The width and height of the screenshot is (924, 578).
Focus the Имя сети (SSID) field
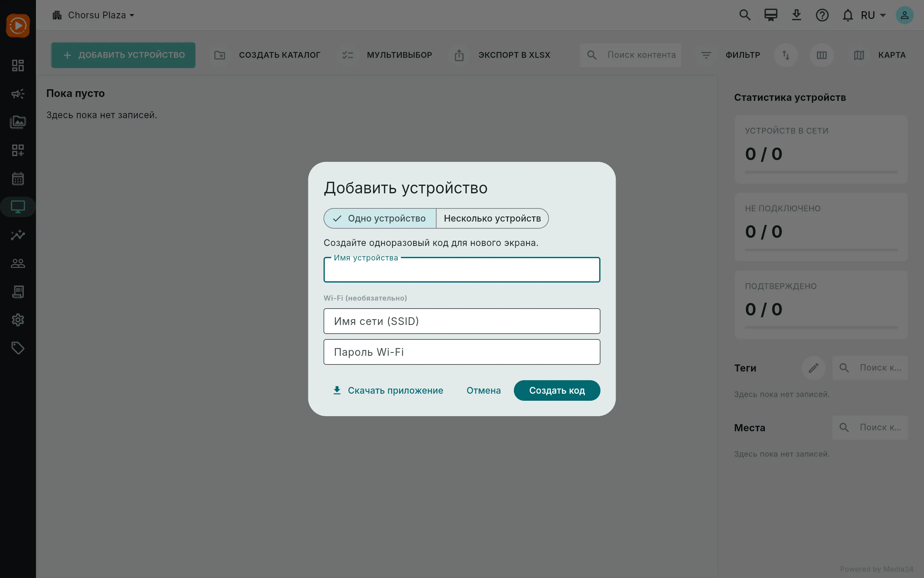[462, 321]
